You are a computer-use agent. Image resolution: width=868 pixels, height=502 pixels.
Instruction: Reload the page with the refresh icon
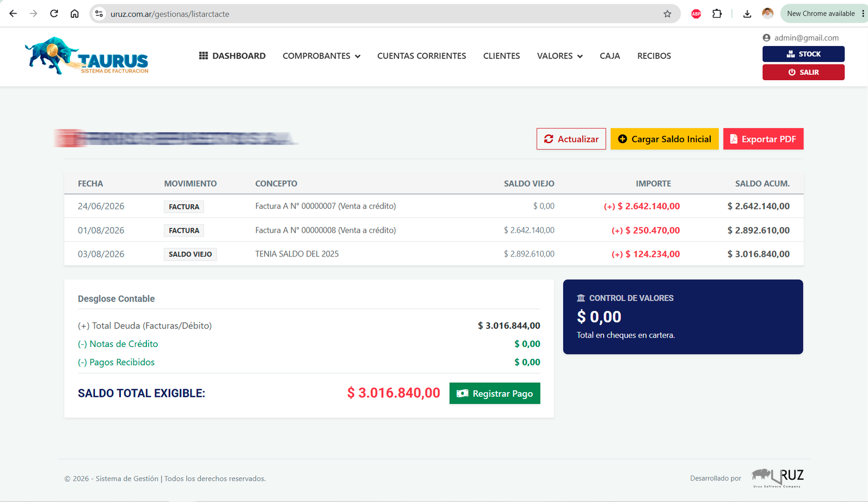[x=54, y=14]
